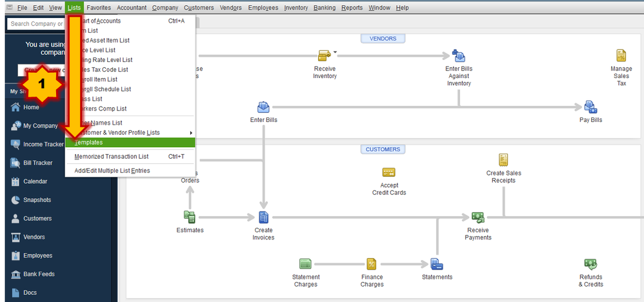Go to Home in the sidebar

pos(31,107)
